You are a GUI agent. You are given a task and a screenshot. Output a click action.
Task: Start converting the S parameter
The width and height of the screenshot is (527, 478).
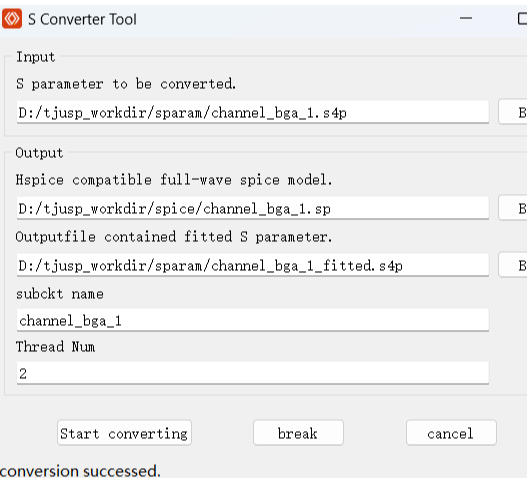pos(124,433)
